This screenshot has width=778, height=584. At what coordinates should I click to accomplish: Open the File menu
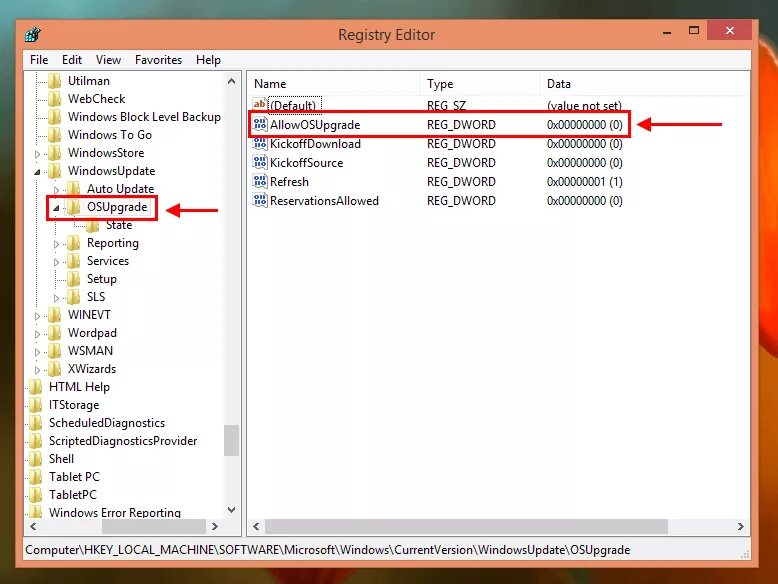[39, 60]
